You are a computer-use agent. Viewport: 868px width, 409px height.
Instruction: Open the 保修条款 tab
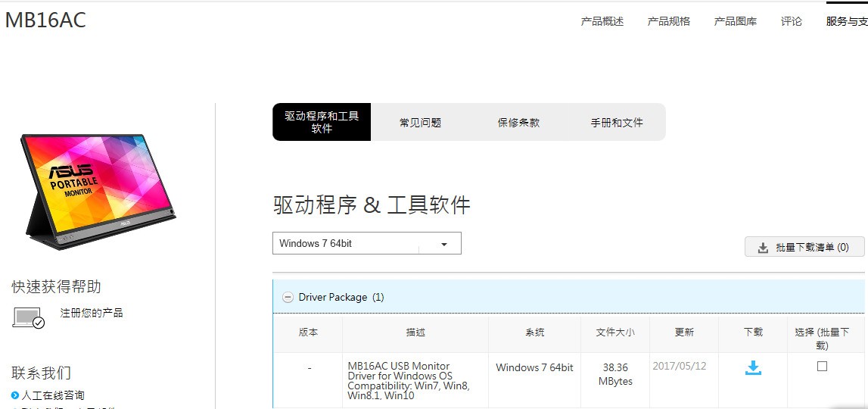coord(518,123)
